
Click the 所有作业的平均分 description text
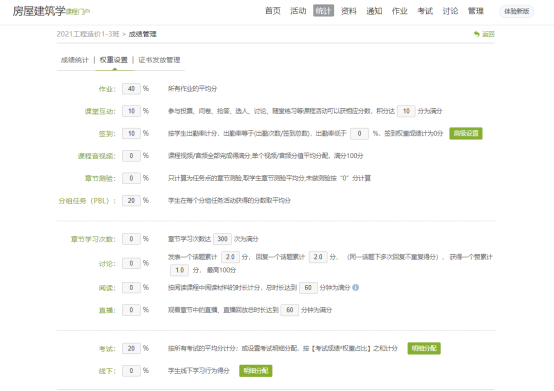(x=192, y=89)
